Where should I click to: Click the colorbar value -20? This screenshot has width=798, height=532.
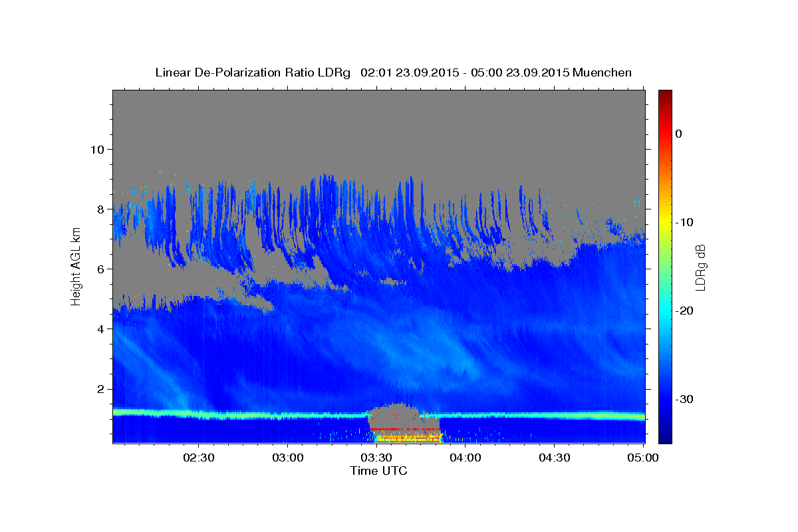click(685, 311)
